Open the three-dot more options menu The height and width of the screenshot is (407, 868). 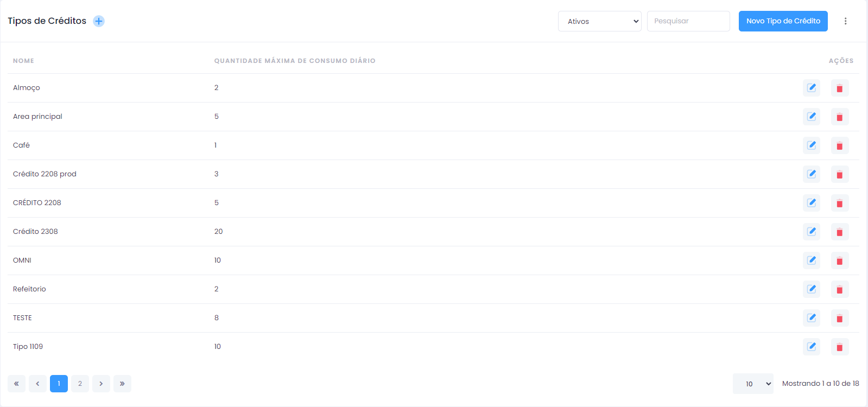tap(845, 21)
